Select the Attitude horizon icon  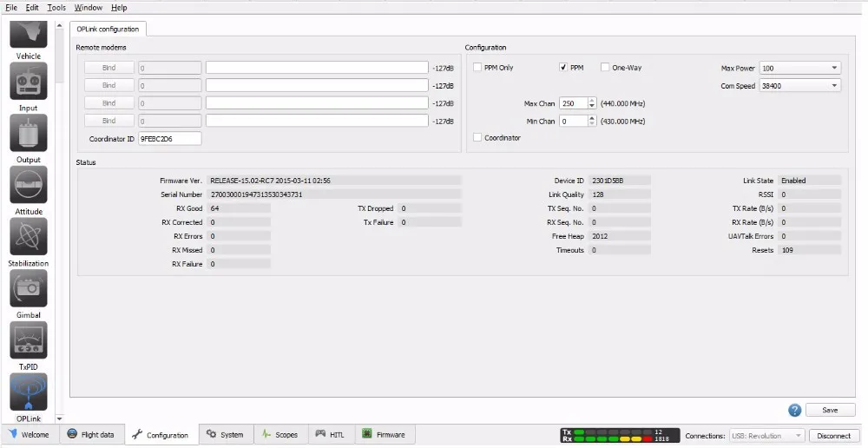point(29,184)
